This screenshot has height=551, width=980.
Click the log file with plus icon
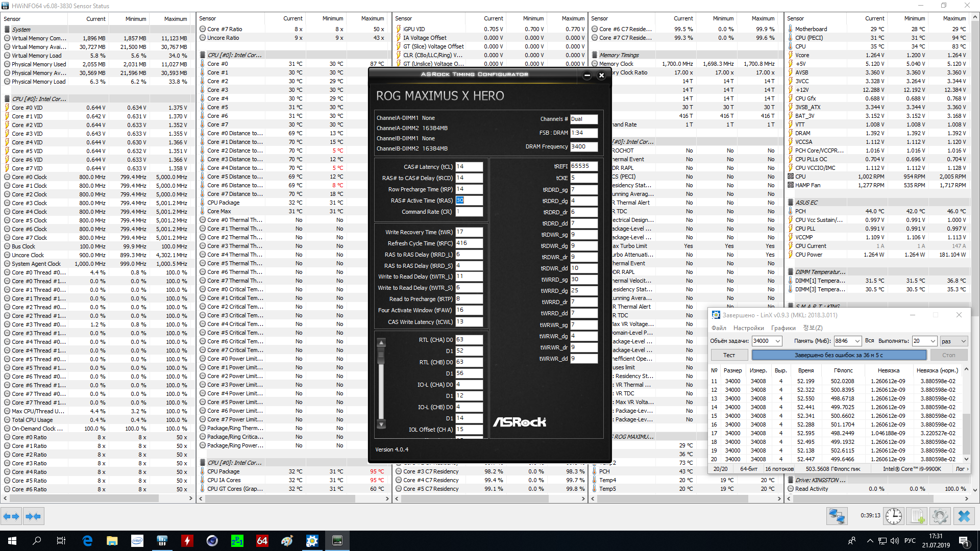click(917, 516)
